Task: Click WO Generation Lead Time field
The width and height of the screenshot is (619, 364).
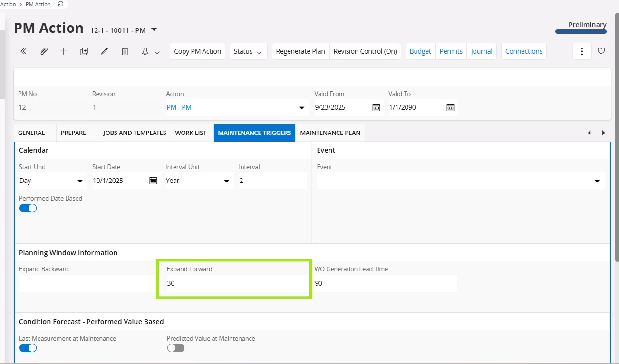Action: [x=386, y=283]
